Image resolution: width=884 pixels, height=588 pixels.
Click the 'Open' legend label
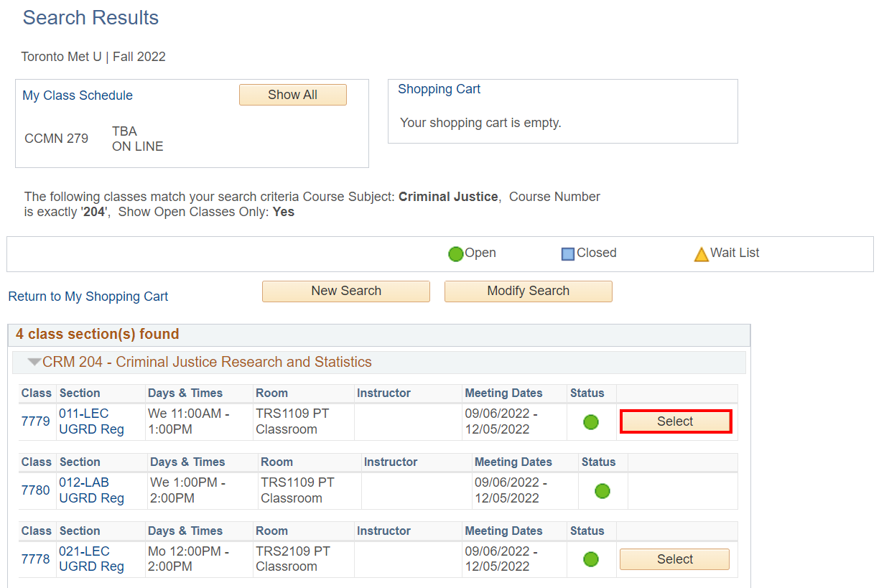click(x=480, y=253)
